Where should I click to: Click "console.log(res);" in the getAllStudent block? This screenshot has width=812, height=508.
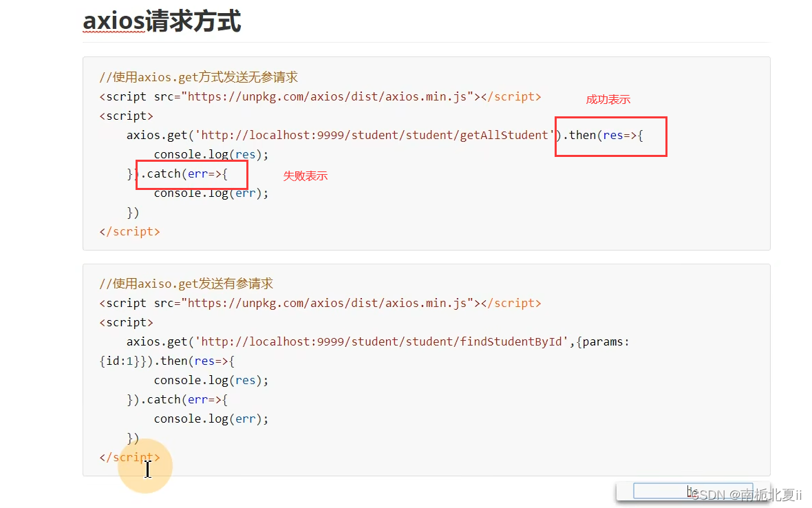[x=211, y=155]
